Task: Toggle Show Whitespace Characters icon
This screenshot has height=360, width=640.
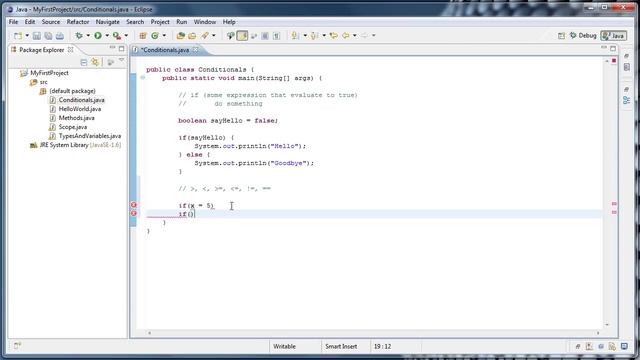Action: click(x=276, y=36)
